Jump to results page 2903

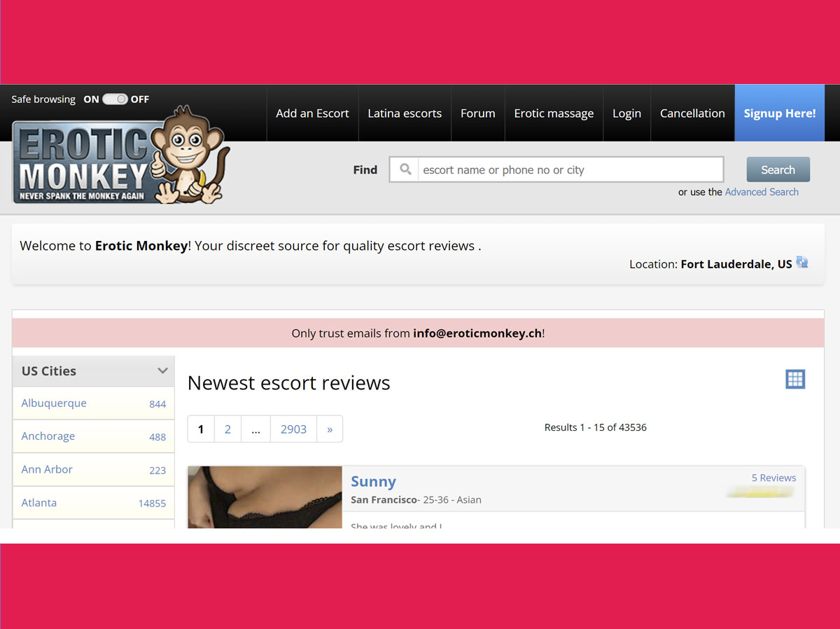coord(293,429)
